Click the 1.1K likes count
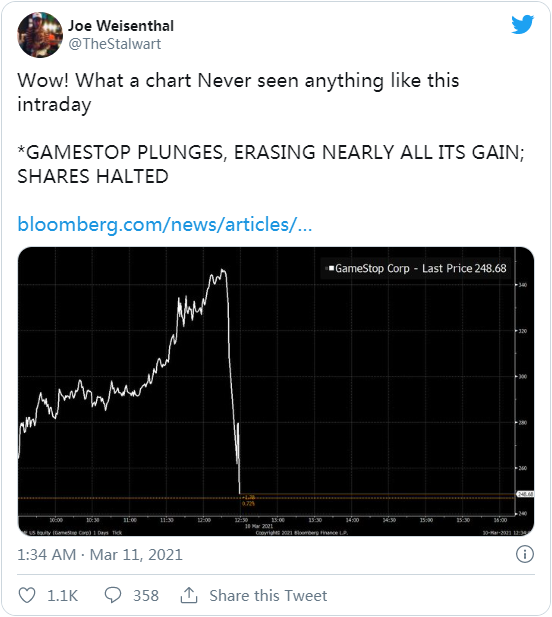This screenshot has height=617, width=552. 63,595
